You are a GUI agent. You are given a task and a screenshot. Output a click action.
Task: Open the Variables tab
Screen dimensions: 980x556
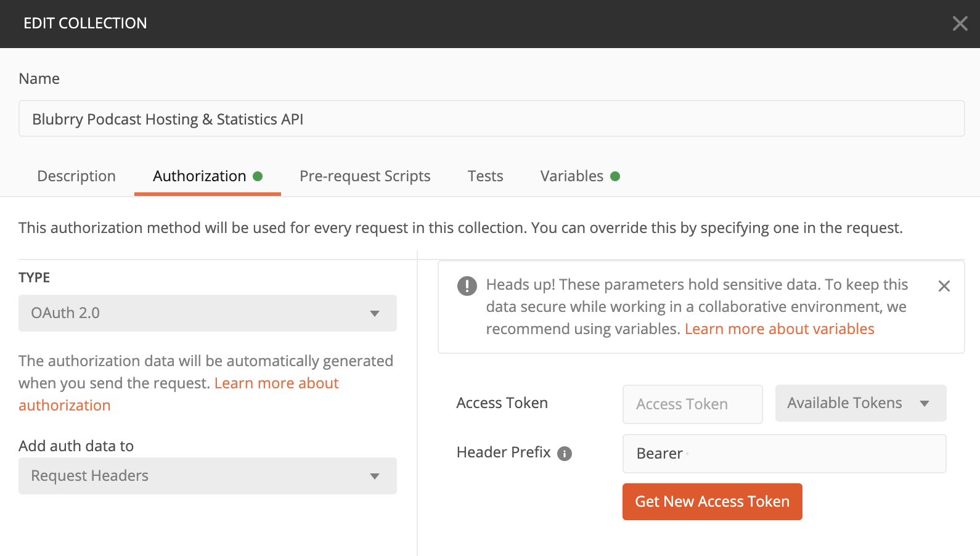[x=580, y=176]
